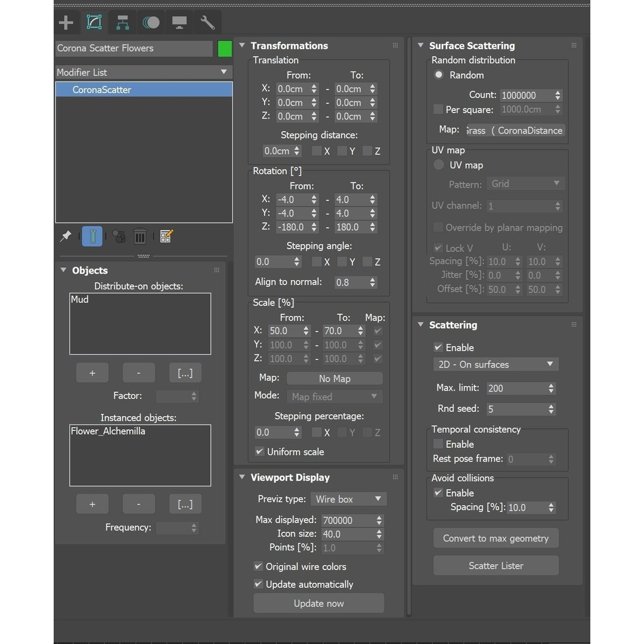Open the Hierarchy panel icon
The image size is (644, 644).
click(x=122, y=23)
